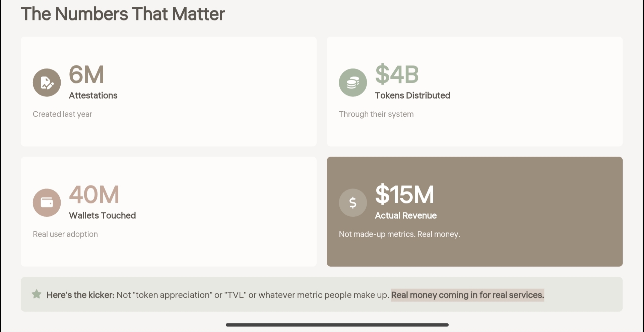Click the attestations document-pen icon

tap(47, 82)
